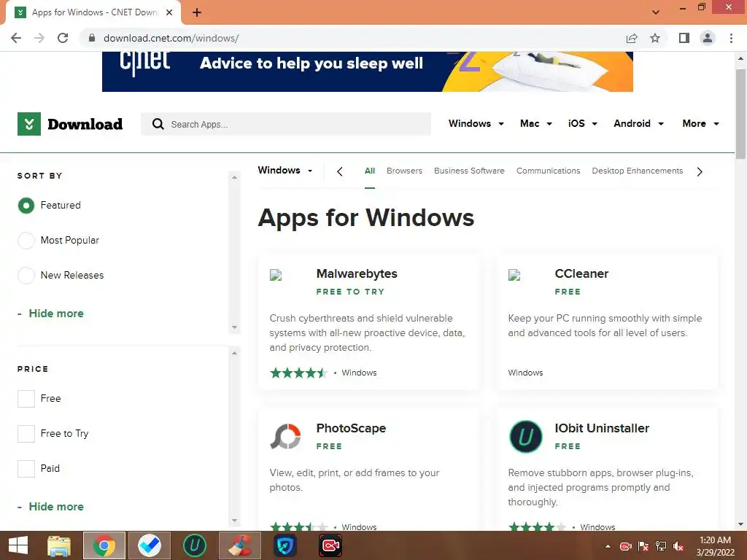The image size is (747, 560).
Task: Show hidden system tray icons
Action: (x=608, y=546)
